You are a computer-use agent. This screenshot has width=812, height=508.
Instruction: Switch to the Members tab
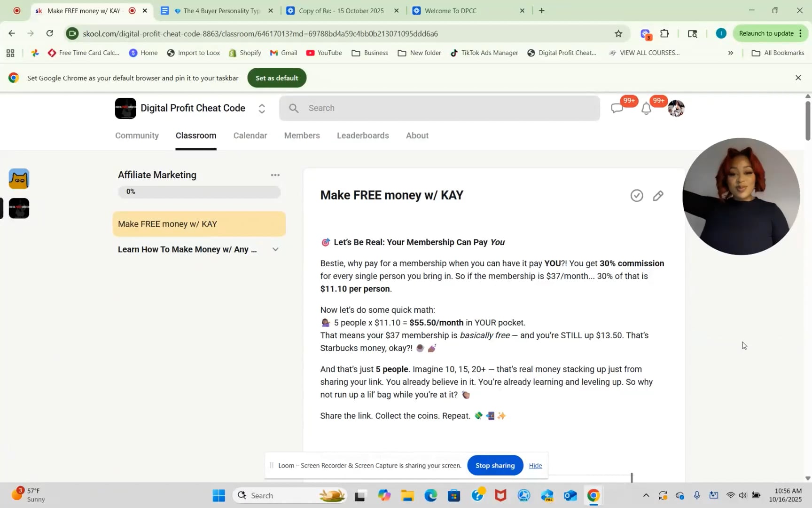[x=302, y=135]
